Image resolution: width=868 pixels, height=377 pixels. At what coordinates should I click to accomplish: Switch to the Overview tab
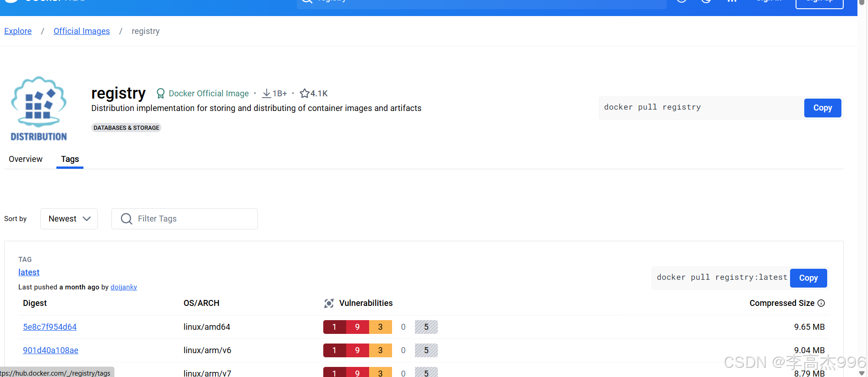(26, 159)
